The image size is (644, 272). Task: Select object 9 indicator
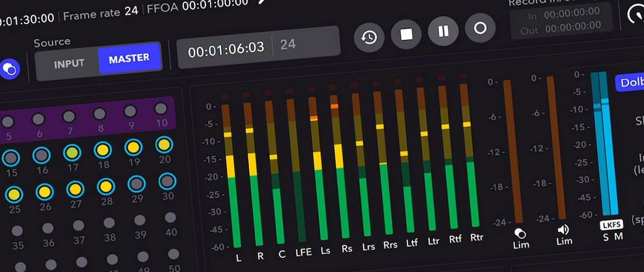(x=130, y=111)
